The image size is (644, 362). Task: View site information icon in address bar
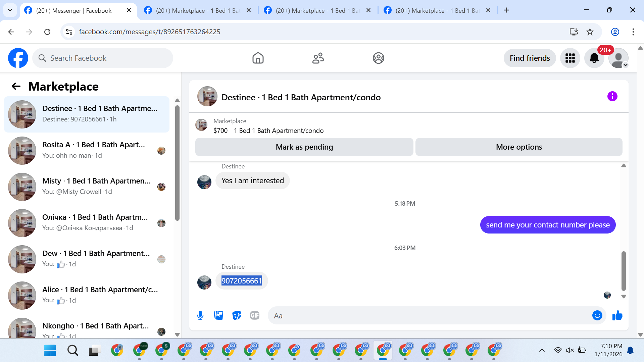click(x=69, y=32)
